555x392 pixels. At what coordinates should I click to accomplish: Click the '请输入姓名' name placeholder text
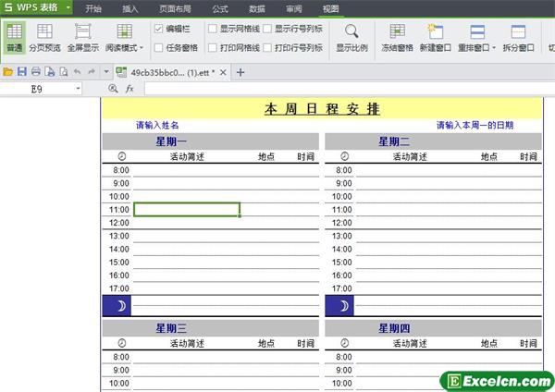(157, 125)
